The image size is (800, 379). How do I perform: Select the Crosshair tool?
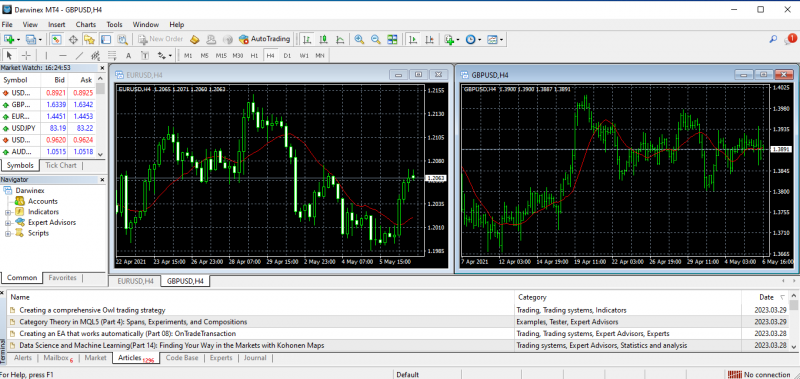[26, 55]
